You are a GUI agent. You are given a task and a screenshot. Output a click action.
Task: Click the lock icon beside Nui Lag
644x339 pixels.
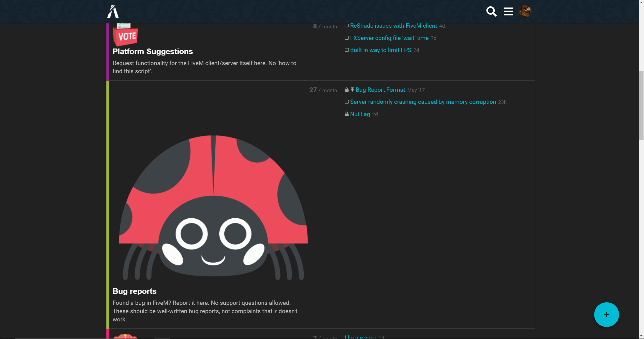click(347, 114)
